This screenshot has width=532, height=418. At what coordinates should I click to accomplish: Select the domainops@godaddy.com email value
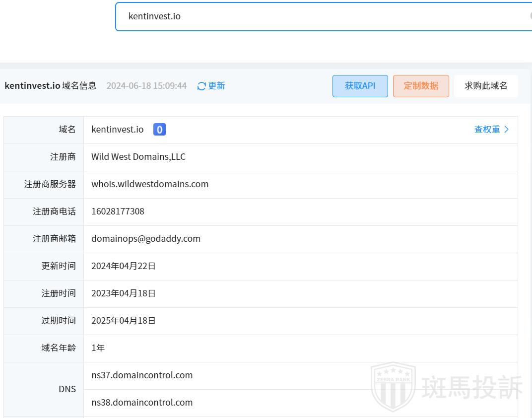[x=146, y=239]
